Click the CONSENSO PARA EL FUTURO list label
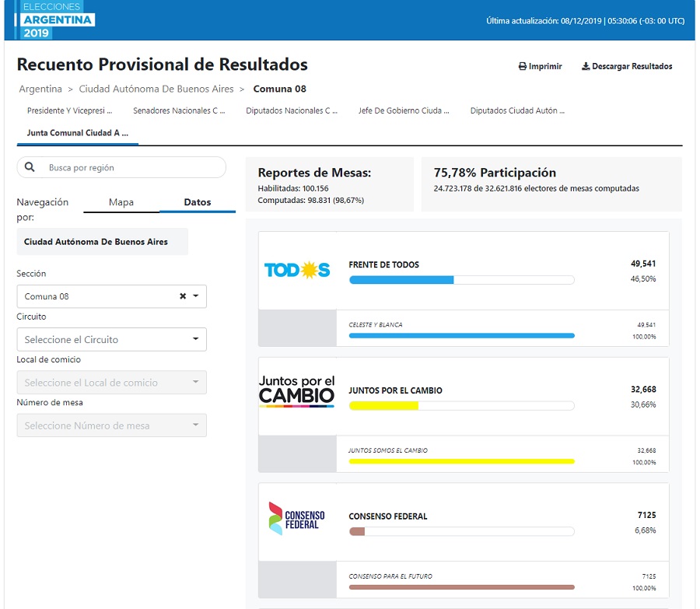Screen dimensions: 700x609 coord(390,576)
